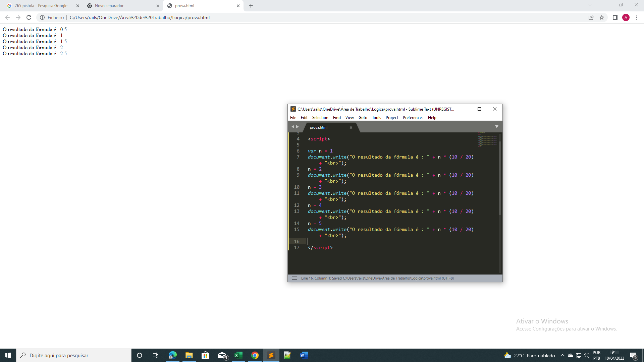This screenshot has height=362, width=644.
Task: Switch to Chrome taskbar icon
Action: pyautogui.click(x=255, y=355)
